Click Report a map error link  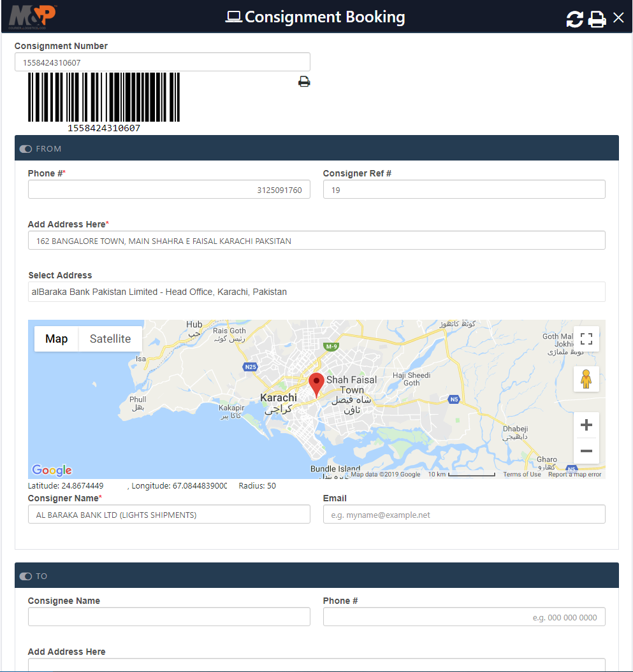click(x=575, y=474)
